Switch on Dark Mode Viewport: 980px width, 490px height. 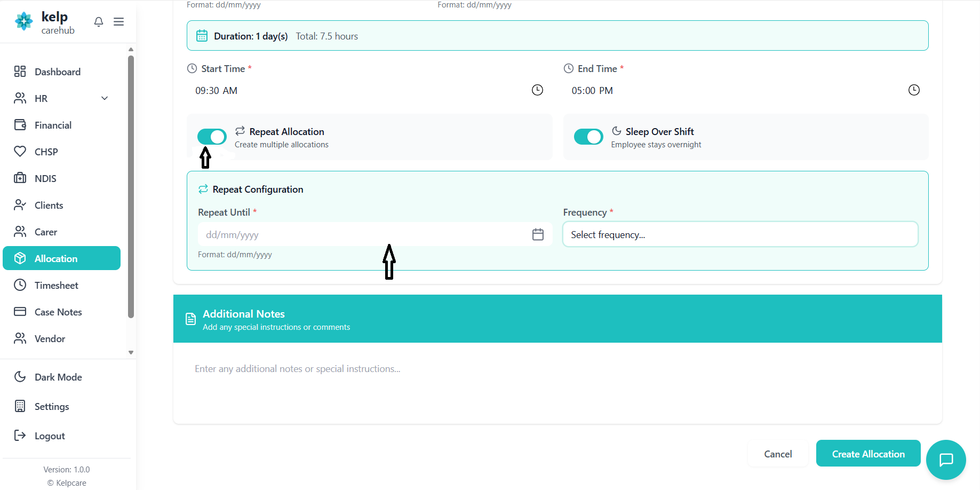click(x=58, y=377)
